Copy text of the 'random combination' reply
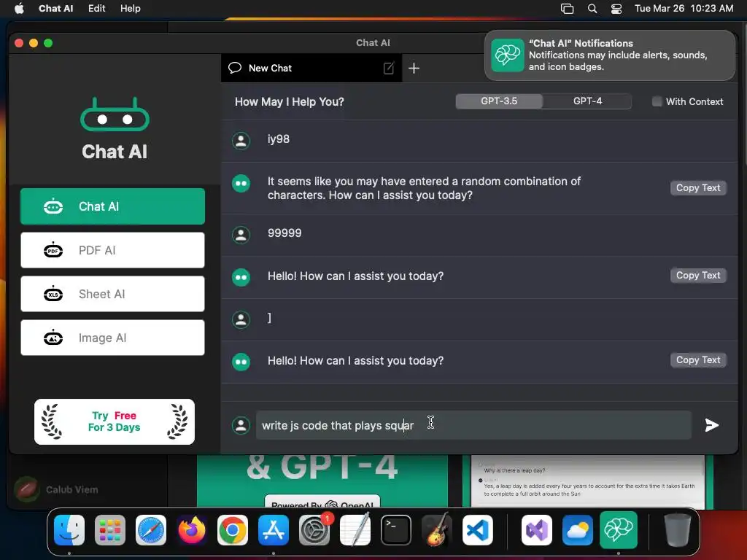The width and height of the screenshot is (747, 560). pos(698,187)
